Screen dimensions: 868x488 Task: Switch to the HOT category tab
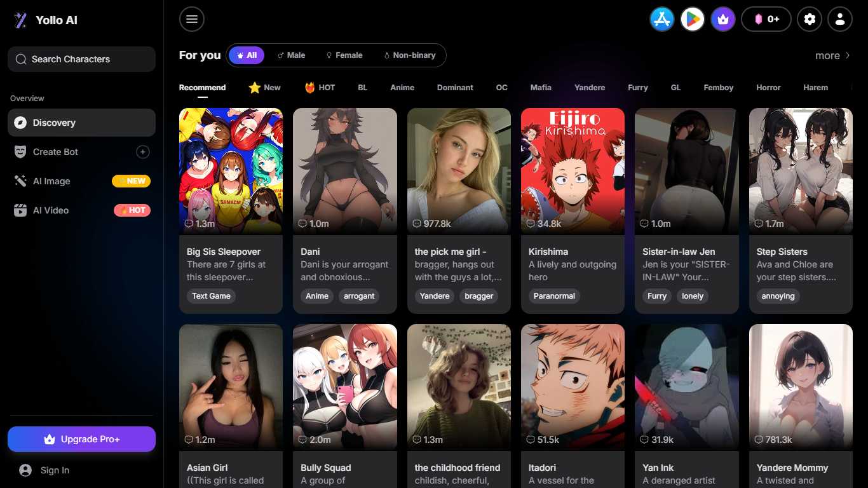coord(320,88)
